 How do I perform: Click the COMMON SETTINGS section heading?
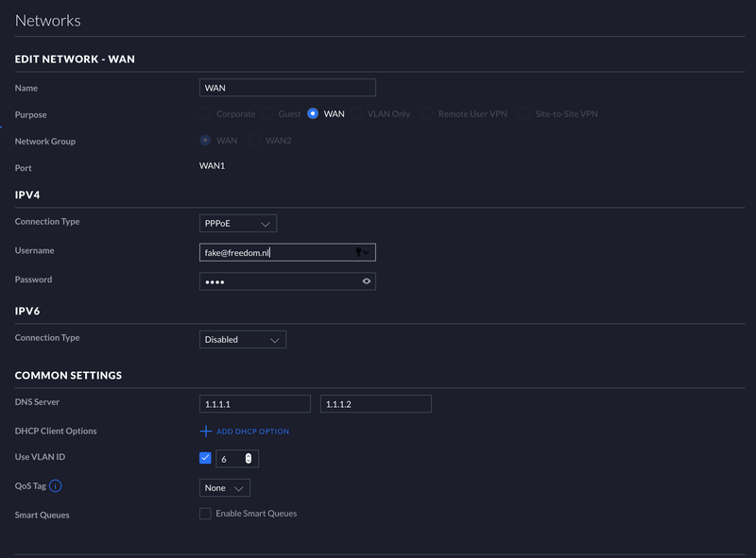pyautogui.click(x=68, y=376)
